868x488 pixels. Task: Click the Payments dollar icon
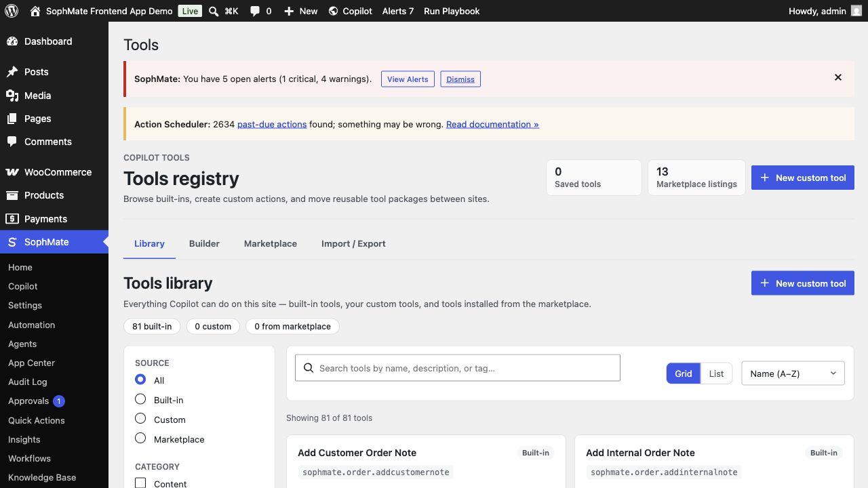[12, 219]
